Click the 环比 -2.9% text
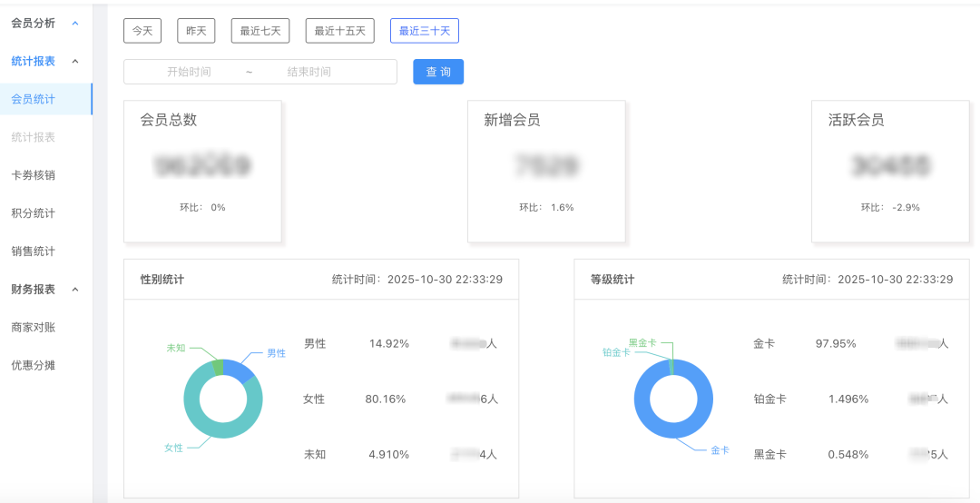 [891, 207]
